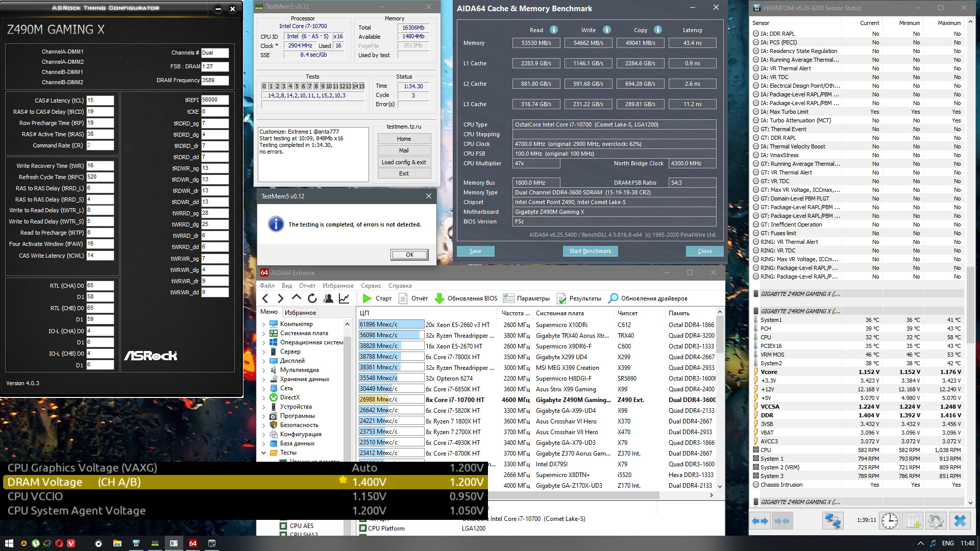Click the green Старт play icon
The height and width of the screenshot is (551, 980).
click(367, 298)
